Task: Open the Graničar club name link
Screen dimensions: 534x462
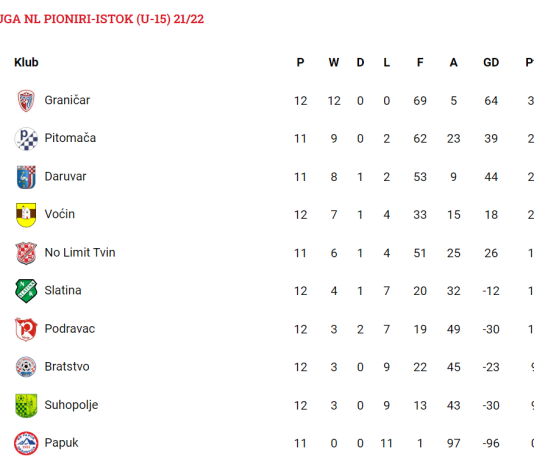Action: [x=67, y=100]
